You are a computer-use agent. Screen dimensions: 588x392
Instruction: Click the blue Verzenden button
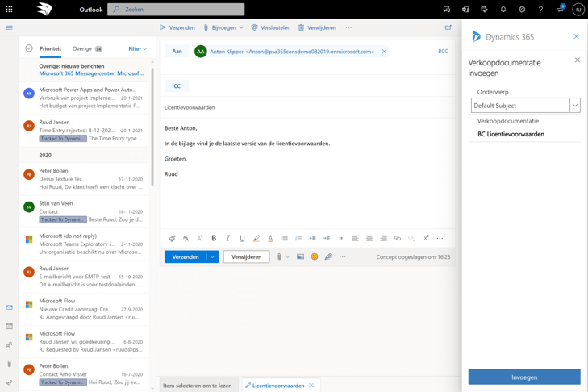(x=186, y=257)
